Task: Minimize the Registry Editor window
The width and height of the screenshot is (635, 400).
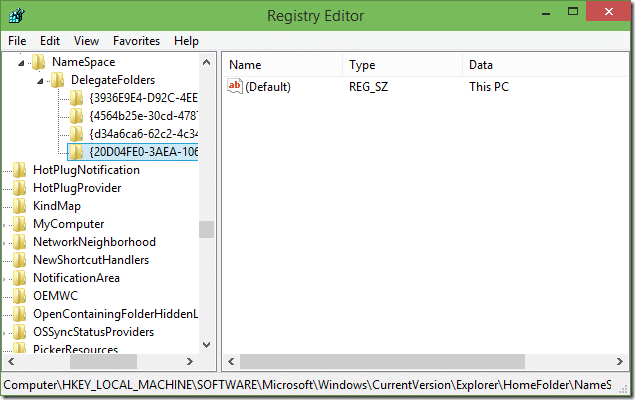Action: point(546,13)
